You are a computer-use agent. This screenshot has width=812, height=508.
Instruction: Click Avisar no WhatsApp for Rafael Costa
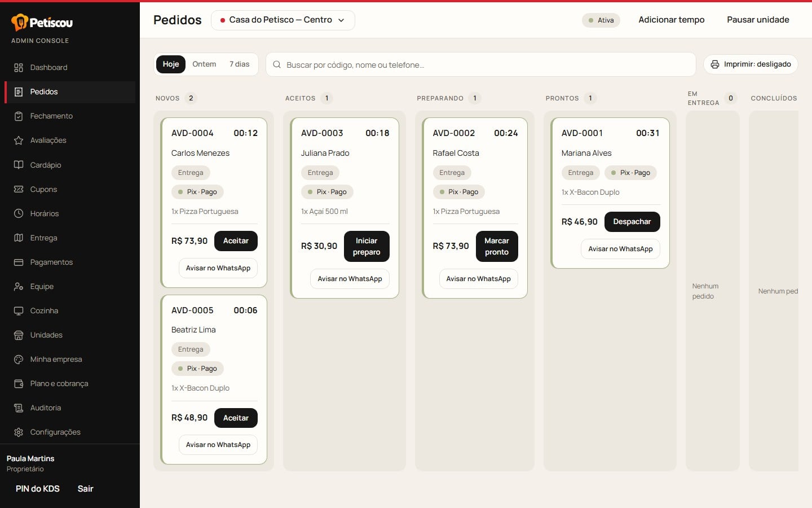pos(479,279)
